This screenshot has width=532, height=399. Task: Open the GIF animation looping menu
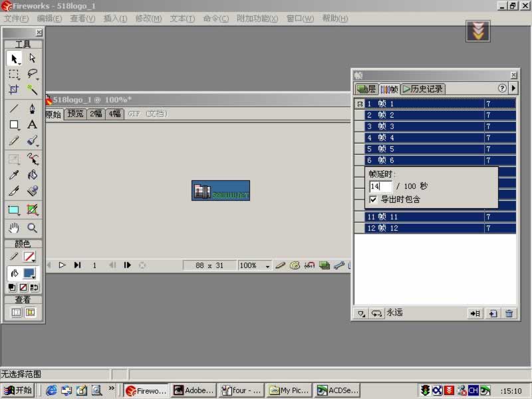[x=376, y=313]
